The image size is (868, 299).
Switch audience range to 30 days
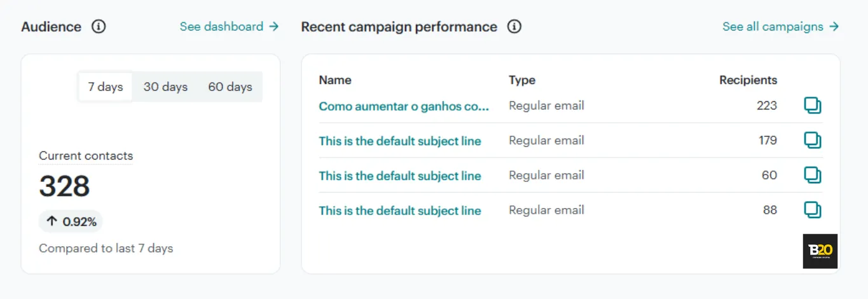165,87
